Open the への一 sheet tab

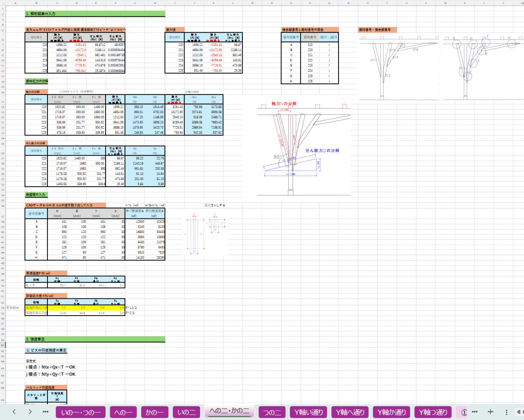(123, 412)
